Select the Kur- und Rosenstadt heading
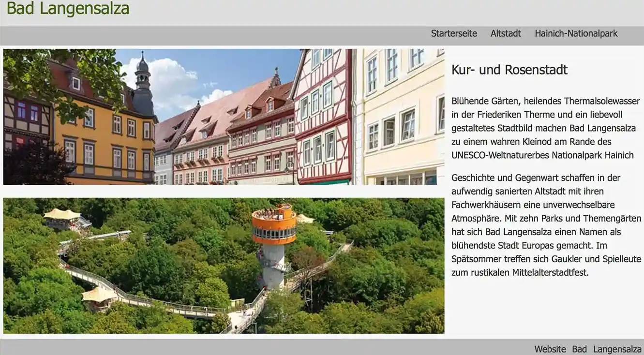 pyautogui.click(x=509, y=69)
